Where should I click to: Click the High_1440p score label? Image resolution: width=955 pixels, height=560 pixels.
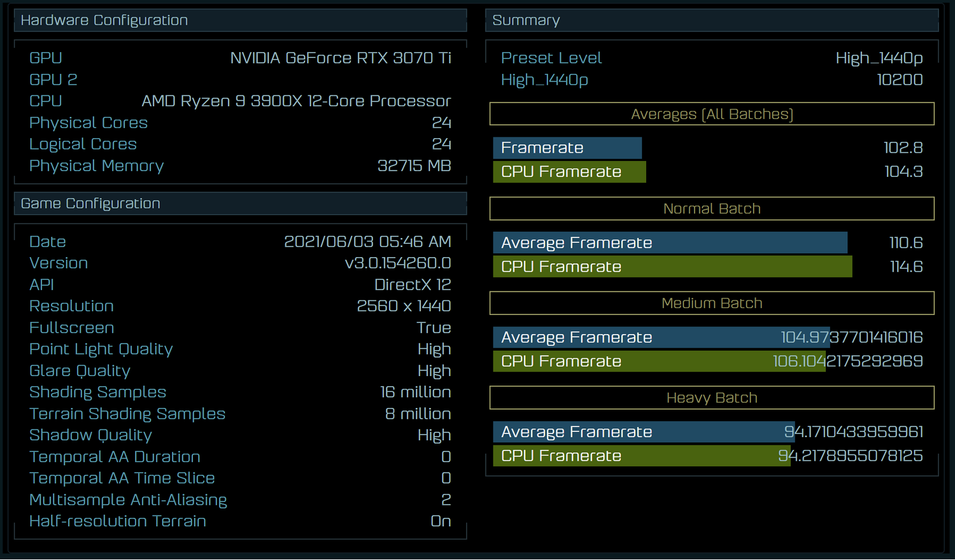click(x=544, y=80)
